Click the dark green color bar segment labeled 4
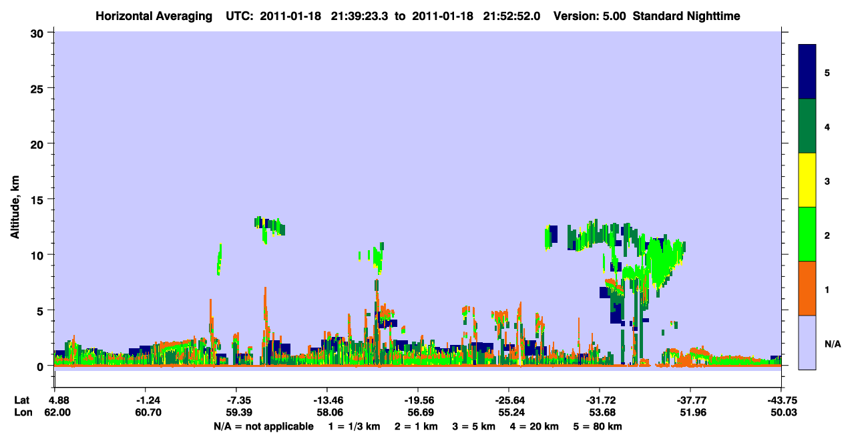 (x=807, y=126)
